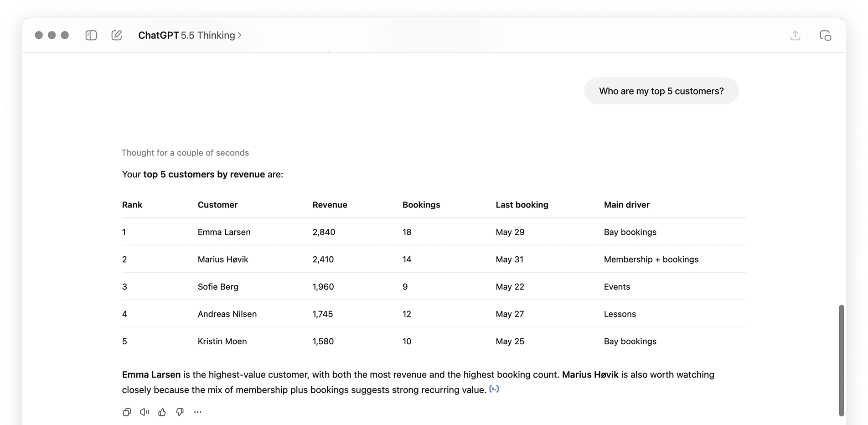Click the last booking date May 22
868x425 pixels.
pos(510,287)
